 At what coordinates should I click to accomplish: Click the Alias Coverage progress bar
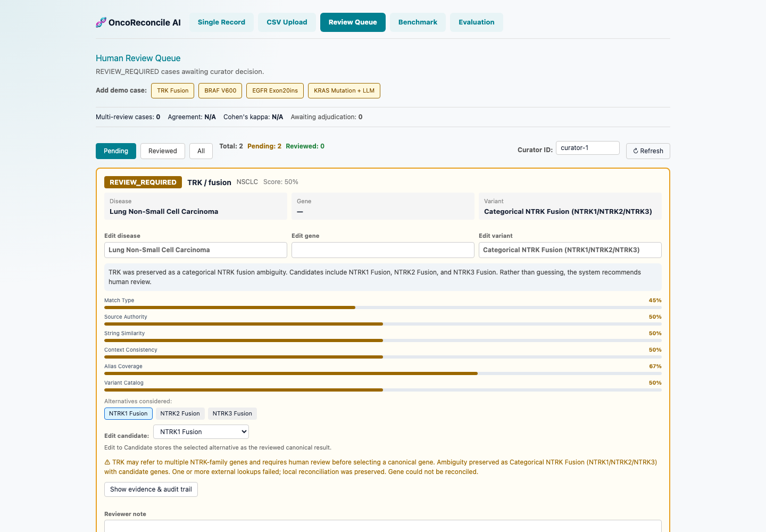pos(383,373)
